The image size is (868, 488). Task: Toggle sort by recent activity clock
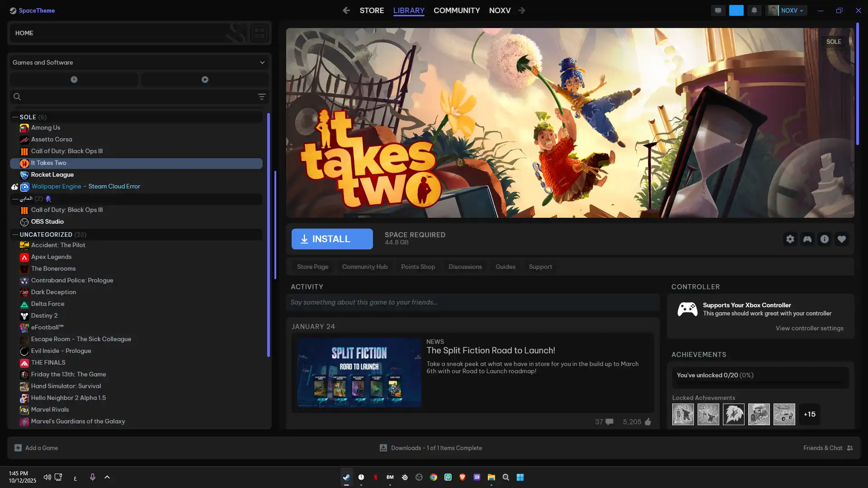click(74, 80)
